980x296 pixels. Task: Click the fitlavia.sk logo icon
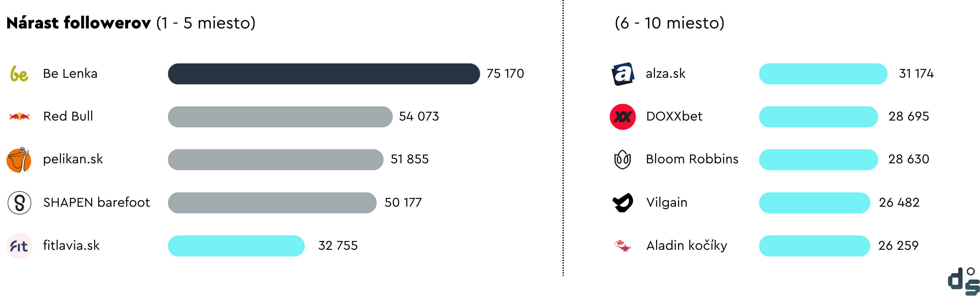pos(19,246)
